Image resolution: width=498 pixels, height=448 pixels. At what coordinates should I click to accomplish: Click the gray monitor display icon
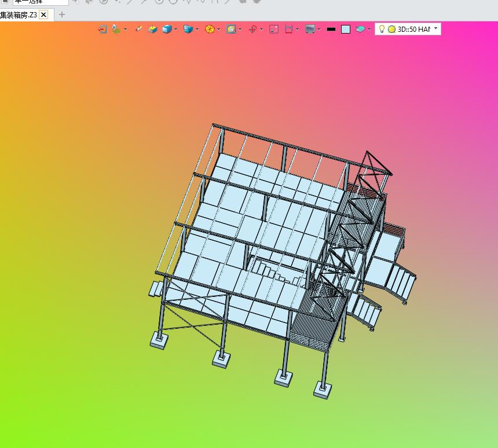point(310,29)
